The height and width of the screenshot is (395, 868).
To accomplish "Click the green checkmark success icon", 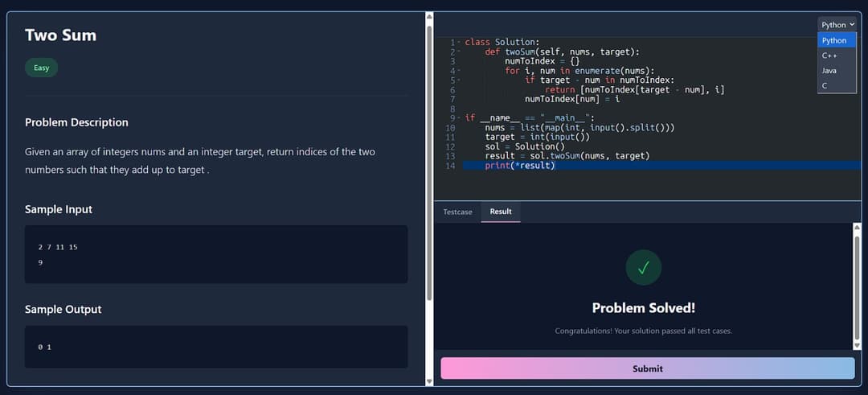I will (x=643, y=268).
